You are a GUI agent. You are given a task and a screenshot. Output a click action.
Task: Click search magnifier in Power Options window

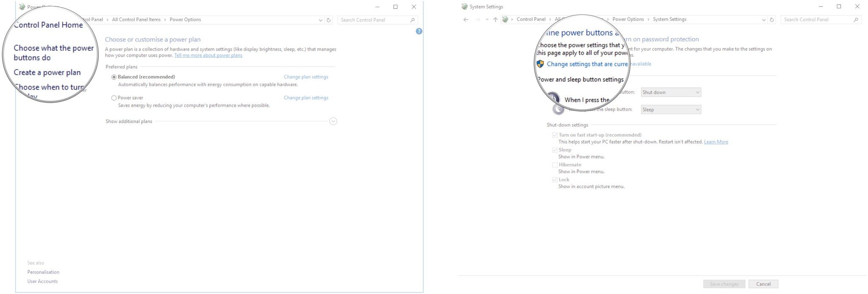(x=412, y=20)
